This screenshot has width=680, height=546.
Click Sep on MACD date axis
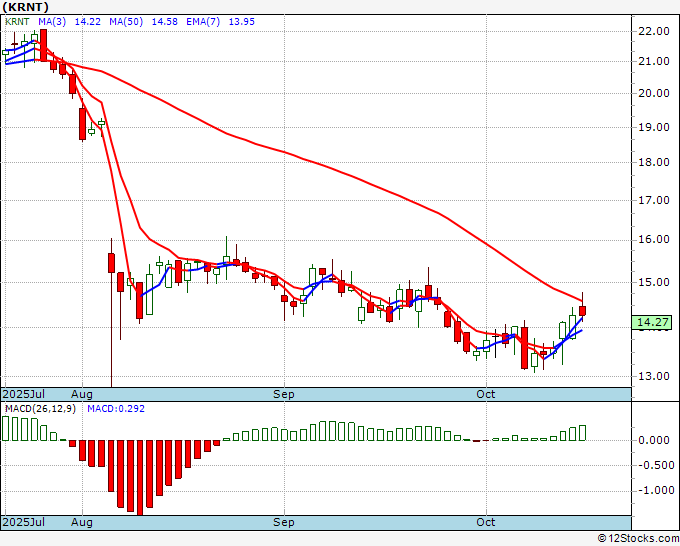pyautogui.click(x=284, y=522)
